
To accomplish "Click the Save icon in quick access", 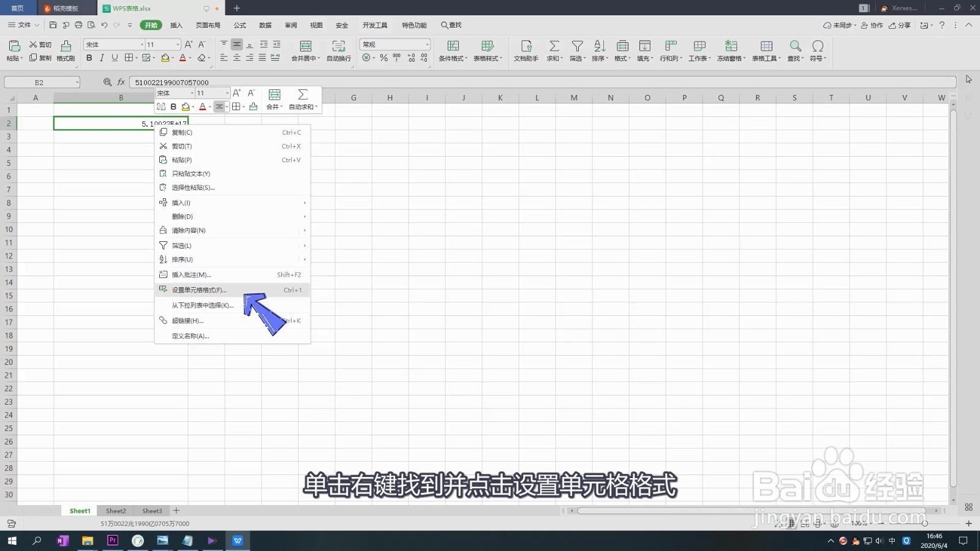I will point(53,25).
